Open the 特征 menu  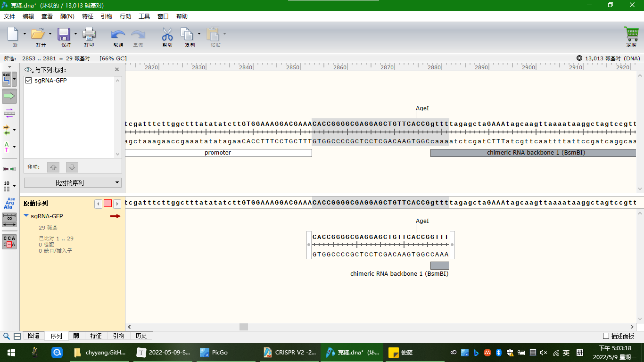coord(88,16)
